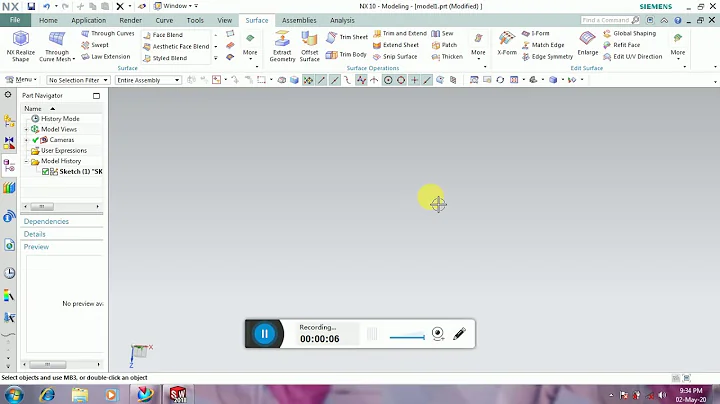
Task: Open the Menu dropdown
Action: tap(21, 80)
